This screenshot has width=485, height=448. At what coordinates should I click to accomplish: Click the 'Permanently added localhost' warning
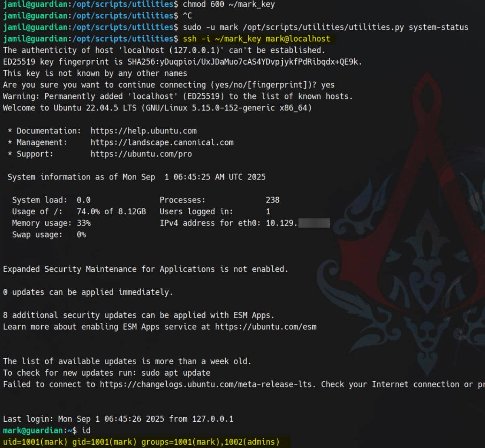click(178, 96)
